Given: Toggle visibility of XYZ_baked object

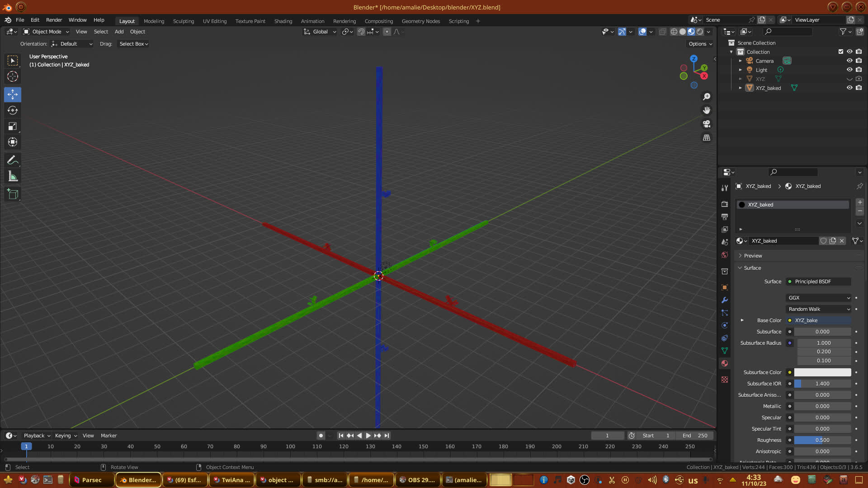Looking at the screenshot, I should [x=849, y=88].
